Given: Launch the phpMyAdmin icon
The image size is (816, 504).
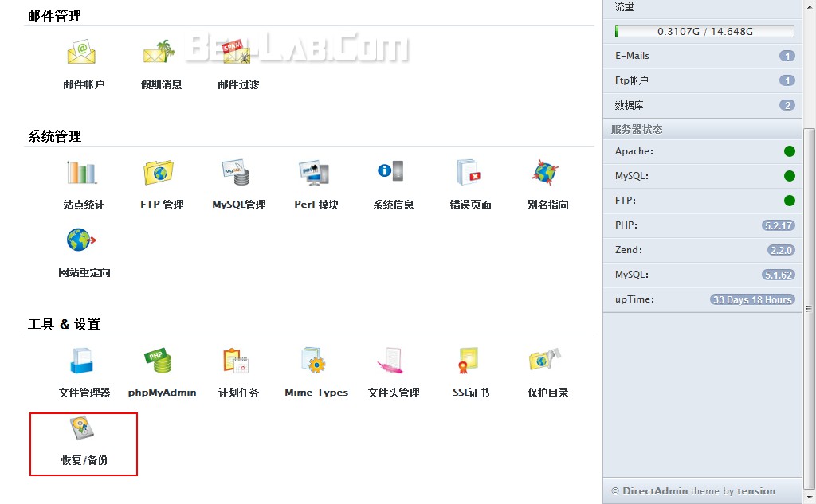Looking at the screenshot, I should (159, 361).
